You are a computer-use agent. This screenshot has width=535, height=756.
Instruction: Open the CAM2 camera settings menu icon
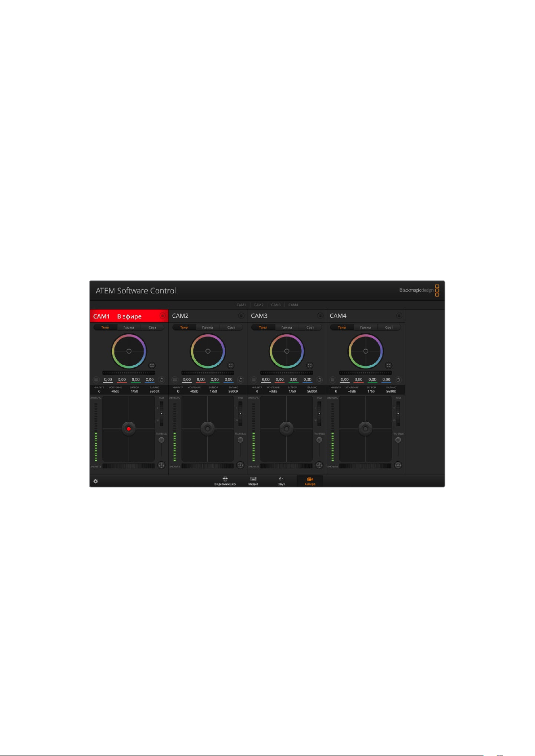click(x=175, y=380)
